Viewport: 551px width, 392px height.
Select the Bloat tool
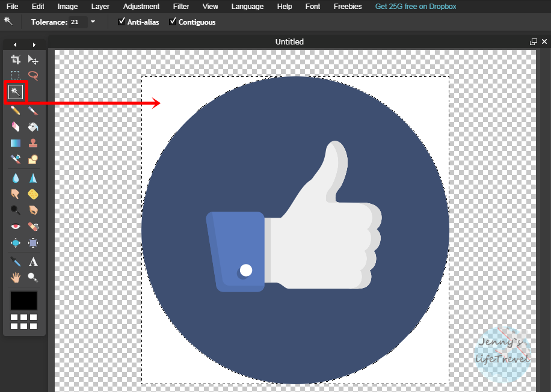(15, 243)
